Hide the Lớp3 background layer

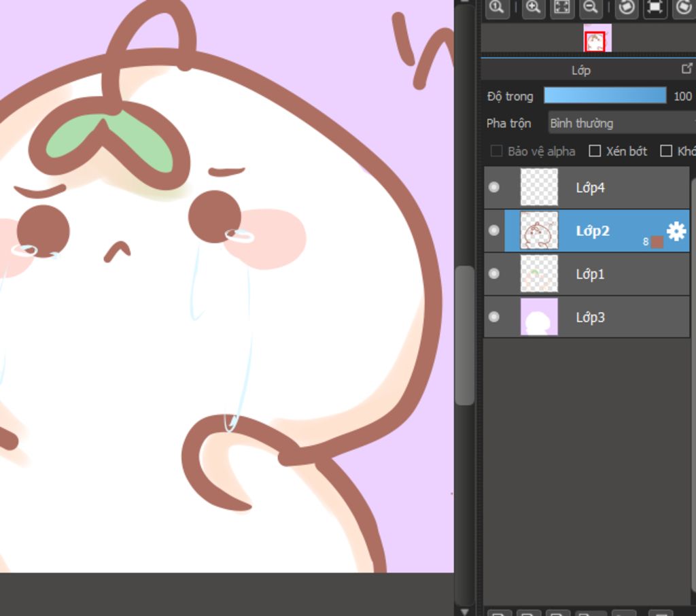(x=494, y=317)
